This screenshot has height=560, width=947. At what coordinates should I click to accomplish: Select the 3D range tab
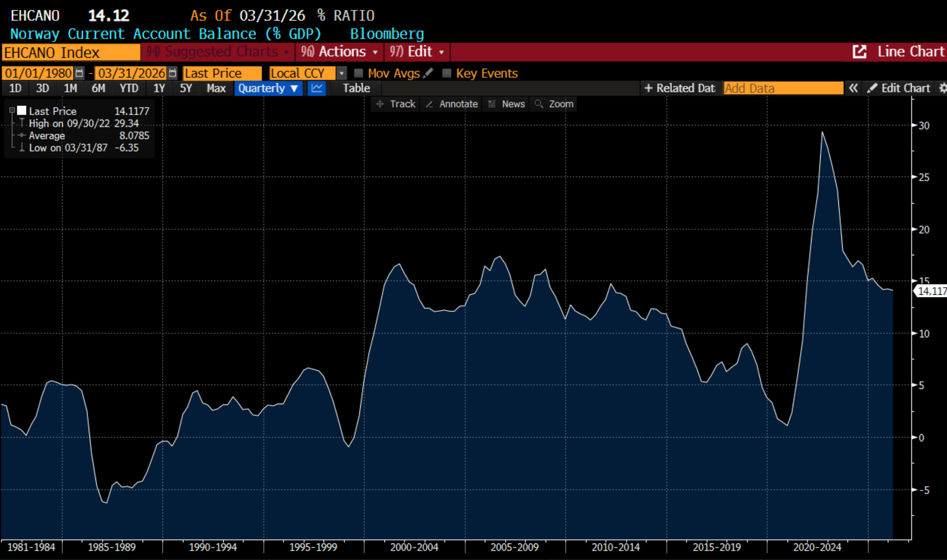(42, 88)
